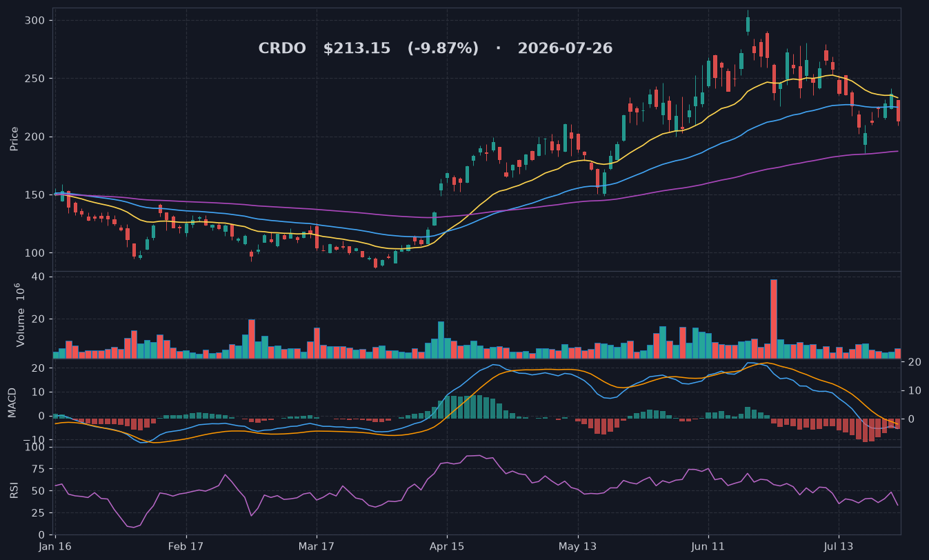Image resolution: width=929 pixels, height=560 pixels.
Task: Click the RSI 25 axis tick
Action: 39,512
